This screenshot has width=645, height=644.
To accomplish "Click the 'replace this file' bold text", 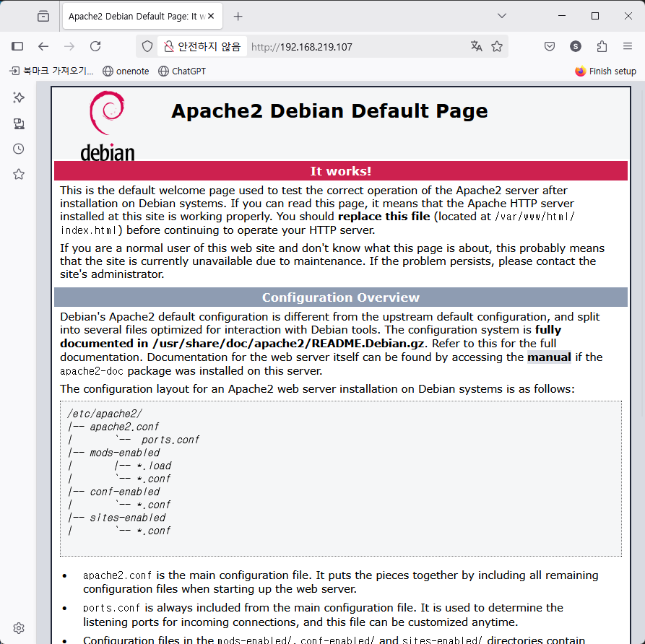I will coord(384,217).
